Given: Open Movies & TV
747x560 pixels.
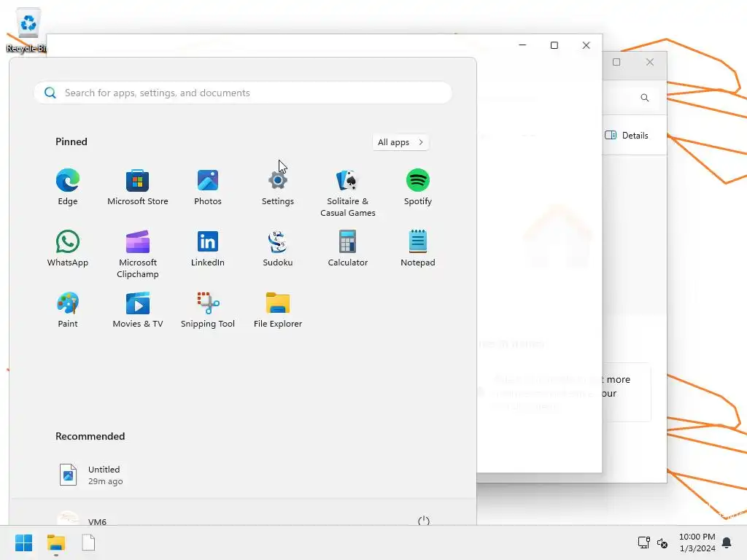Looking at the screenshot, I should (x=138, y=309).
